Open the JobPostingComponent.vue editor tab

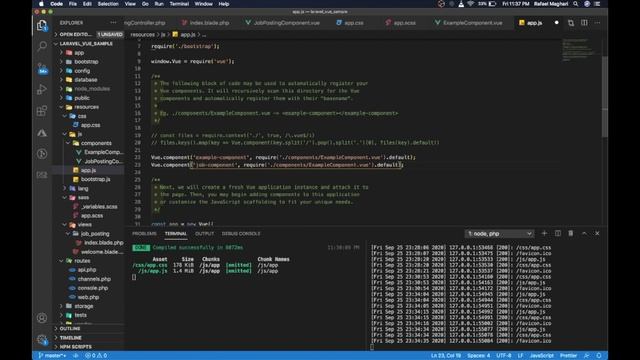point(282,23)
